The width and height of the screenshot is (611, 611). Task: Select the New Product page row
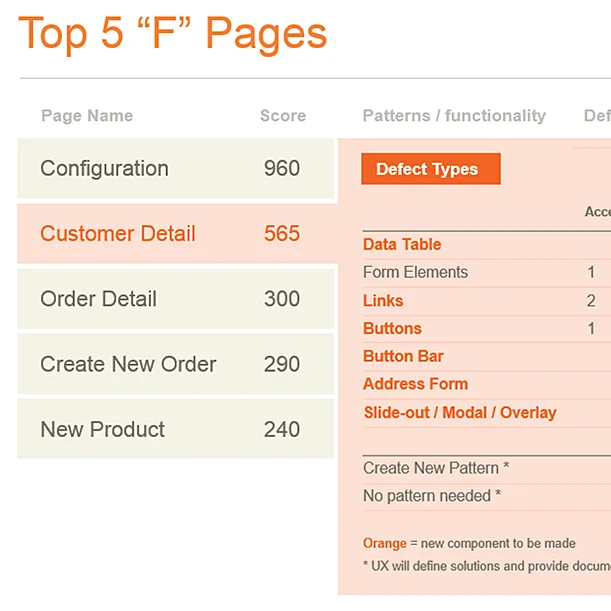(176, 429)
